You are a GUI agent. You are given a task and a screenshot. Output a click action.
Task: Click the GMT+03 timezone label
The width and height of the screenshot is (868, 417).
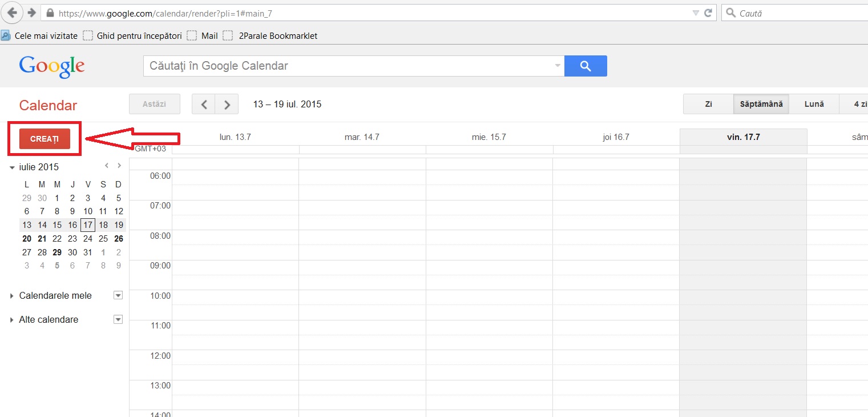tap(150, 149)
